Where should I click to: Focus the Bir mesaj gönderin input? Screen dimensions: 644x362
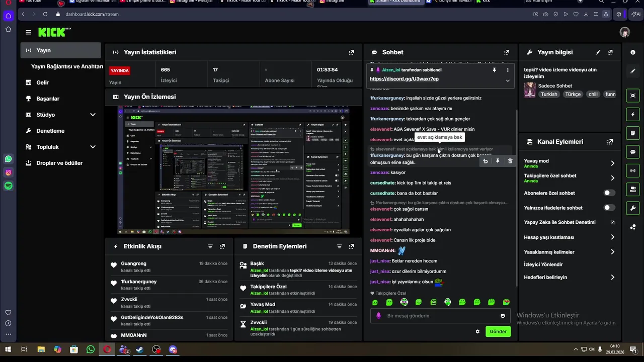pos(440,316)
